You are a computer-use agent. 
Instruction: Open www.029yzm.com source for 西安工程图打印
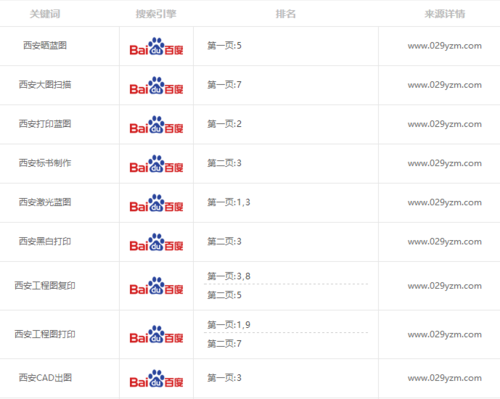tap(445, 335)
